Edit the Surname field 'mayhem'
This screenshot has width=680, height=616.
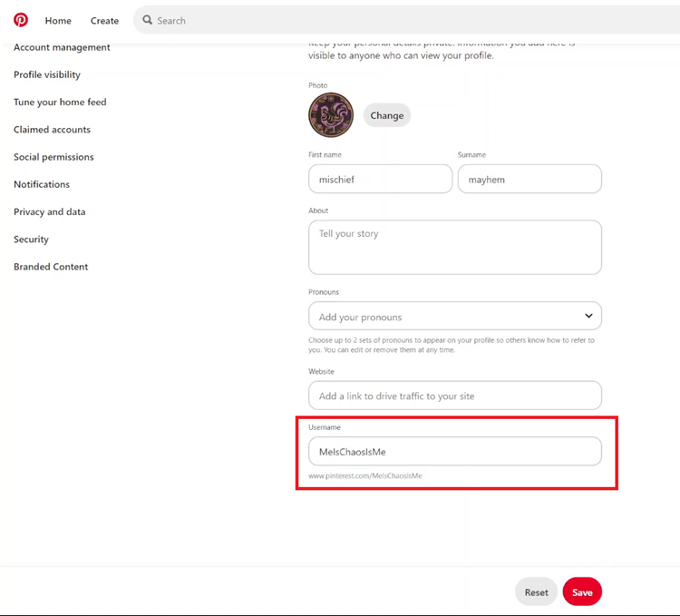529,179
